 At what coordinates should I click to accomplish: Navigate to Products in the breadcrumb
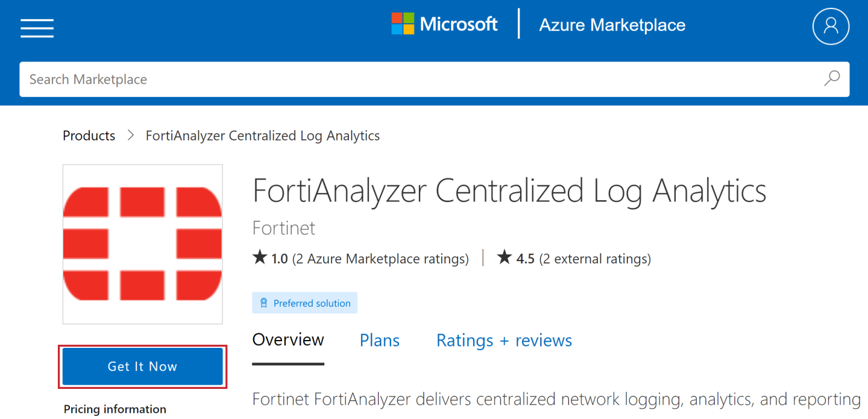(89, 136)
